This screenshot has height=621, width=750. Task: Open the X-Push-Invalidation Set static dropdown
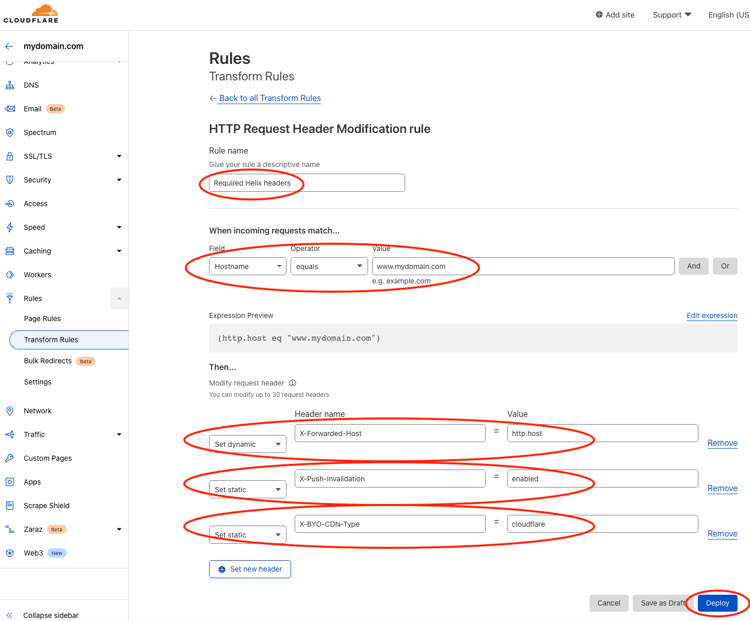(x=248, y=489)
